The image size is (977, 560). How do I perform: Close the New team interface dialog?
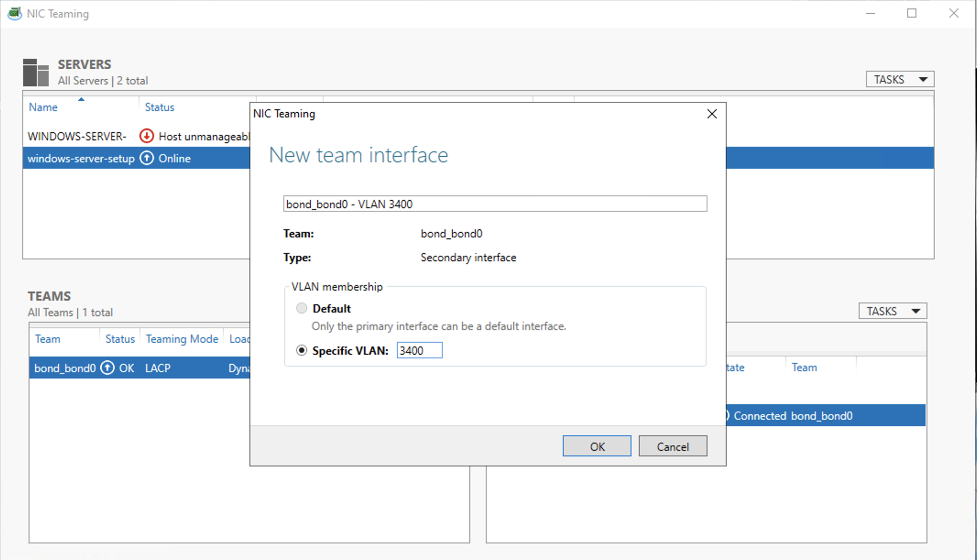[712, 114]
